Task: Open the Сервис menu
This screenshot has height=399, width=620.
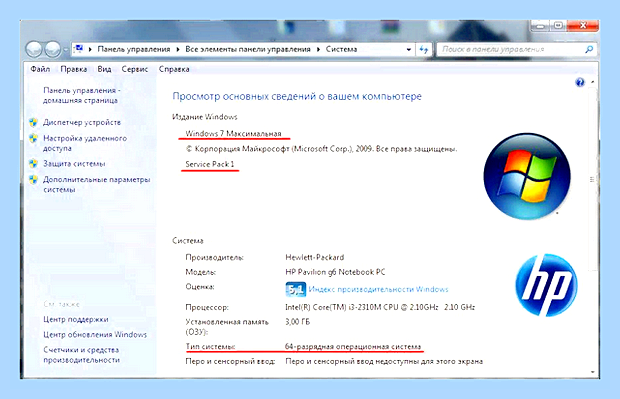Action: pyautogui.click(x=134, y=69)
